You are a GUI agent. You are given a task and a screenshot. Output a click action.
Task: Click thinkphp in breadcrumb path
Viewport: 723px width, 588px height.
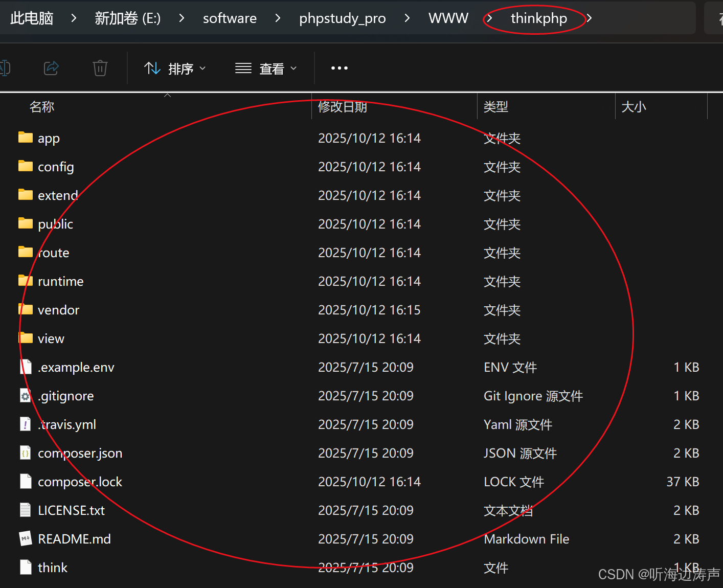[539, 18]
